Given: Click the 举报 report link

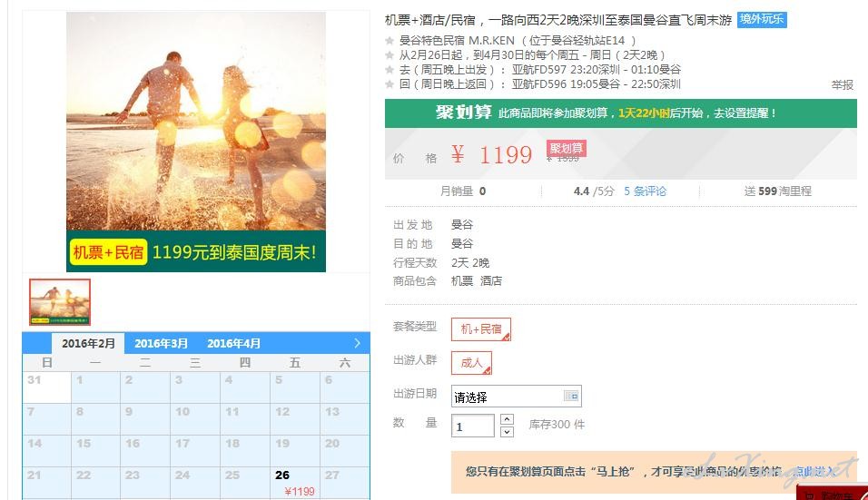Looking at the screenshot, I should point(842,84).
